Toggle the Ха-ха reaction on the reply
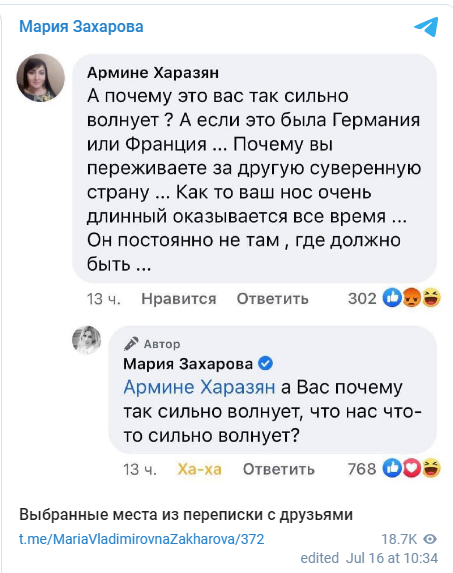This screenshot has height=573, width=453. (x=199, y=469)
